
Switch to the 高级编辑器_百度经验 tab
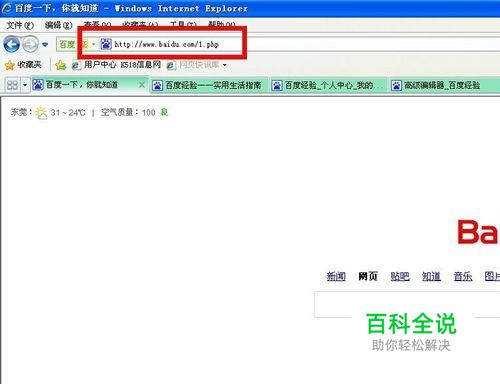point(445,85)
